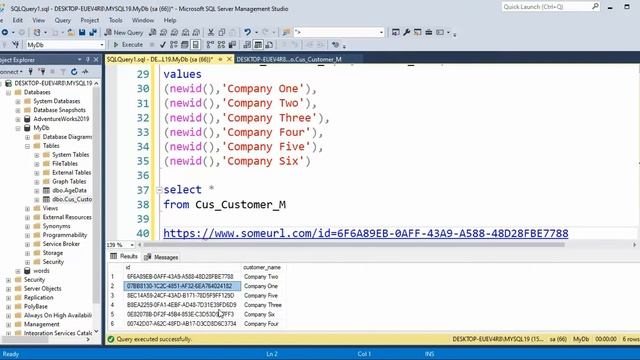Viewport: 640px width, 360px height.
Task: Expand the Views folder node
Action: 27,209
